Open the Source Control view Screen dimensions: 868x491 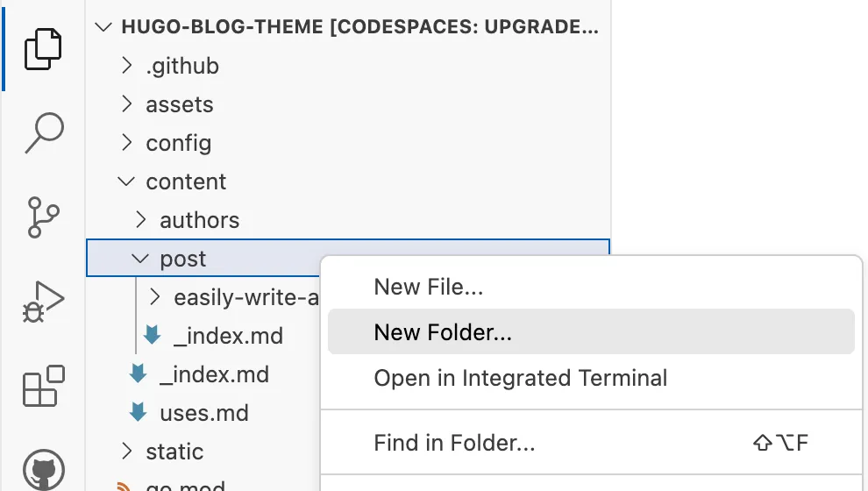click(43, 217)
